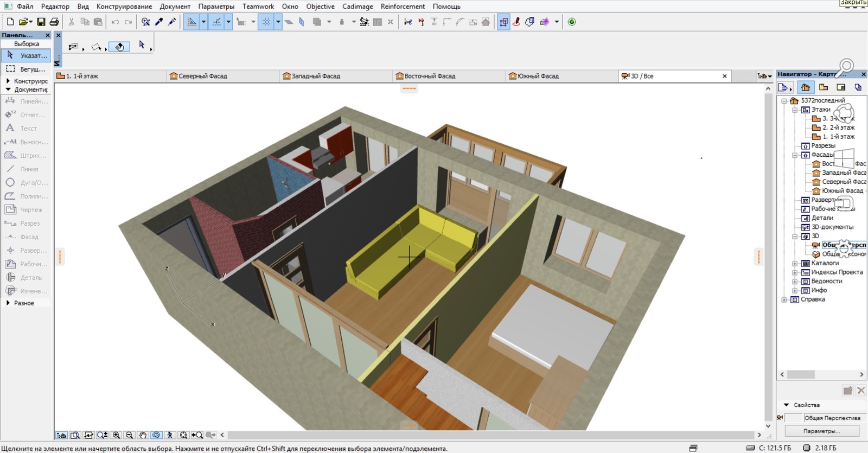Click the Print icon in toolbar

(x=54, y=22)
